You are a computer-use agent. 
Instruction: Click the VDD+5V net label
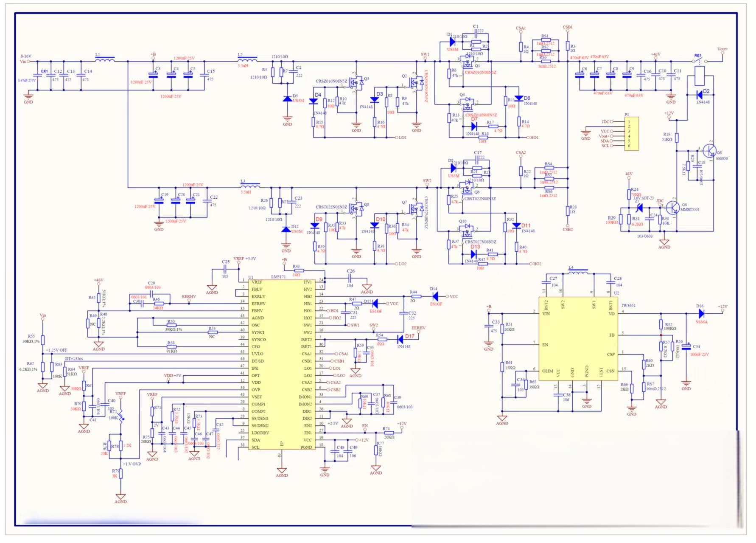(x=172, y=375)
